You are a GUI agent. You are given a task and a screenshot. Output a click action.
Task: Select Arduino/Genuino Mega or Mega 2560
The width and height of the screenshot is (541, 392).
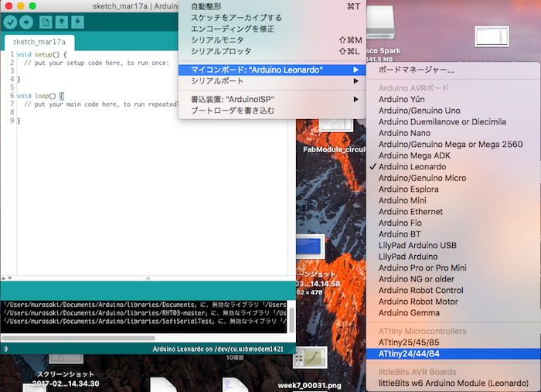point(453,145)
